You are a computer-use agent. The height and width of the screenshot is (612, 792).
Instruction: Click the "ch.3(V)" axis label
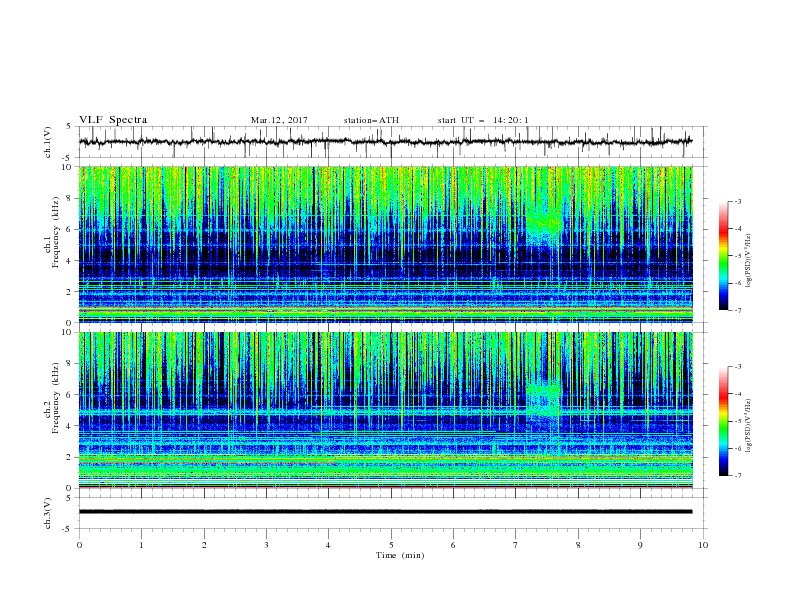48,513
